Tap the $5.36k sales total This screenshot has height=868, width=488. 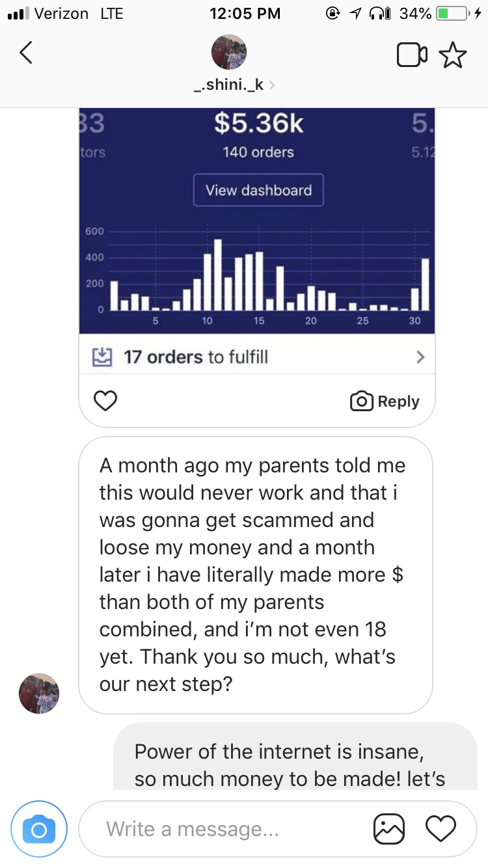point(258,123)
